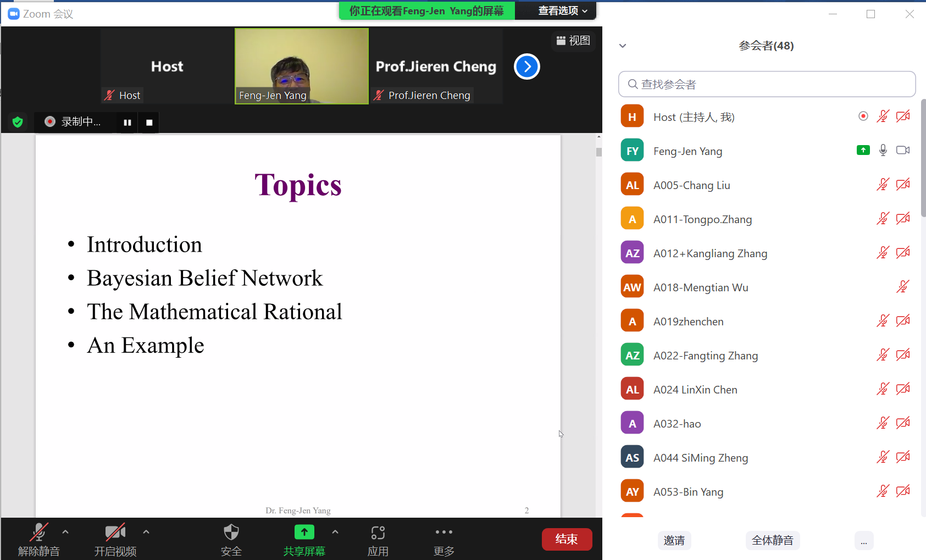Click the green Share Screen icon
Viewport: 926px width, 560px height.
pyautogui.click(x=304, y=532)
